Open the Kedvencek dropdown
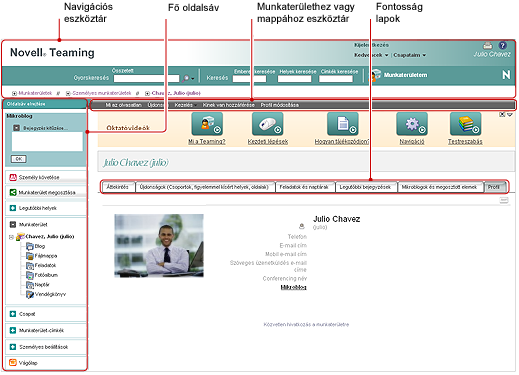This screenshot has width=519, height=375. [371, 55]
